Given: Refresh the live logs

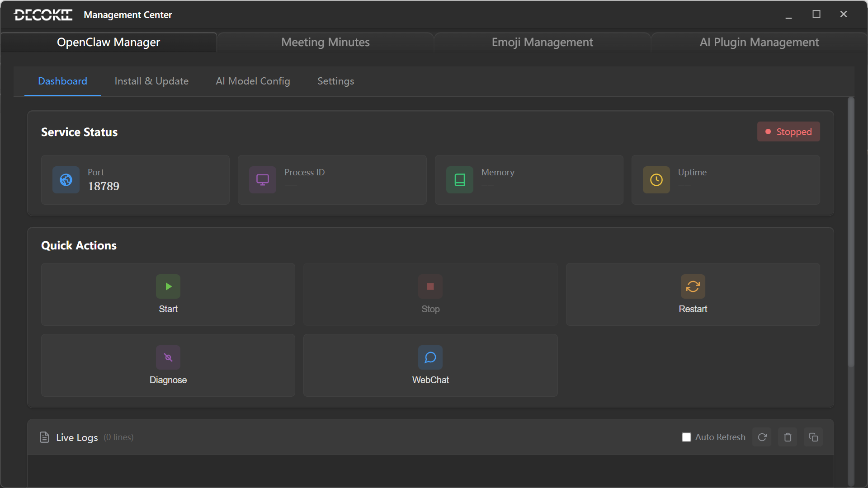Looking at the screenshot, I should tap(762, 437).
